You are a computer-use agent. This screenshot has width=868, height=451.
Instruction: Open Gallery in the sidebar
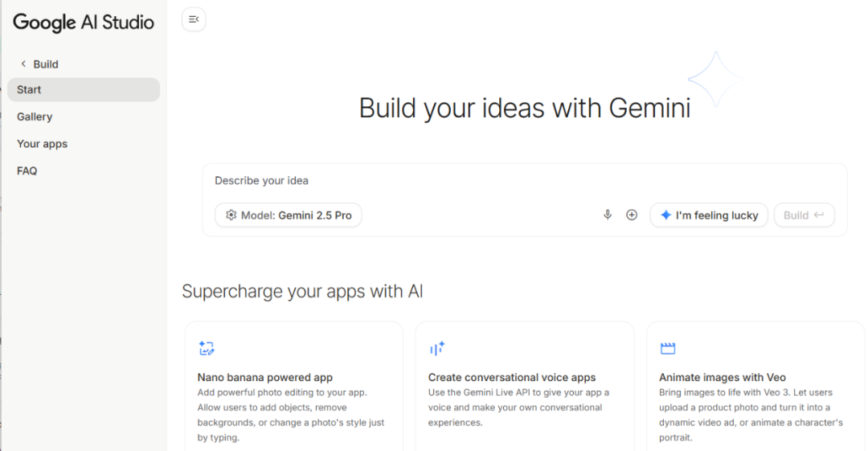click(35, 117)
